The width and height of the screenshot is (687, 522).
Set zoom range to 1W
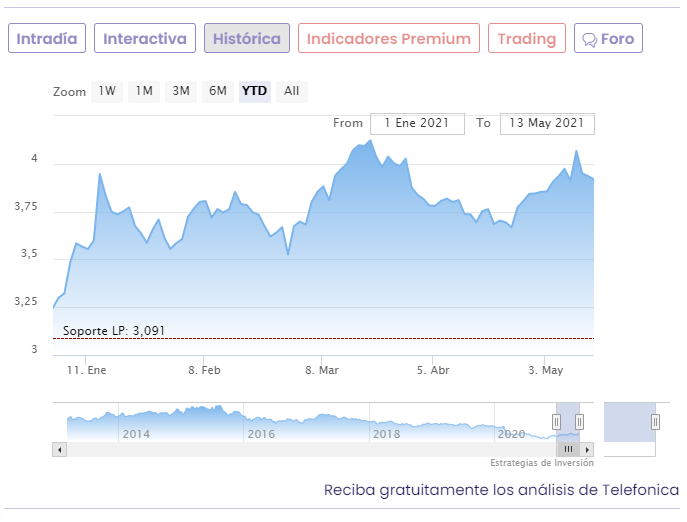107,91
